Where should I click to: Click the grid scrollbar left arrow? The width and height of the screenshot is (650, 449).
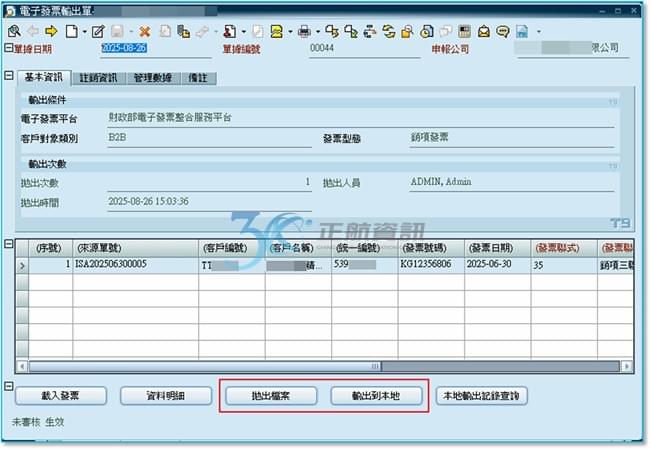coord(23,366)
